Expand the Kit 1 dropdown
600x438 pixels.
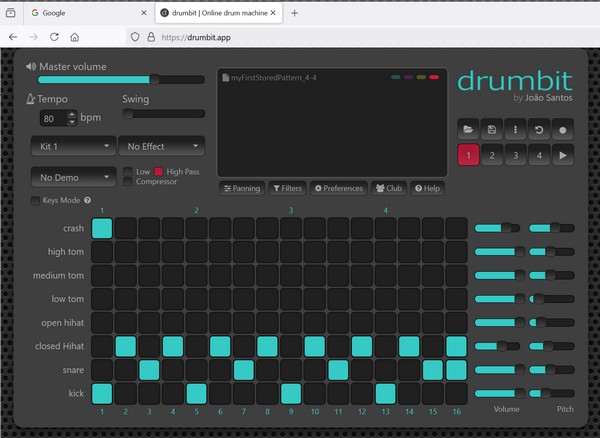click(71, 146)
